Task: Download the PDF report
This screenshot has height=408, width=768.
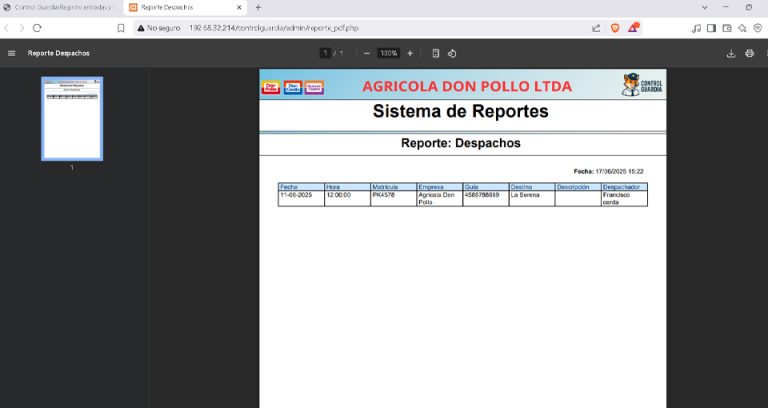Action: [x=731, y=53]
